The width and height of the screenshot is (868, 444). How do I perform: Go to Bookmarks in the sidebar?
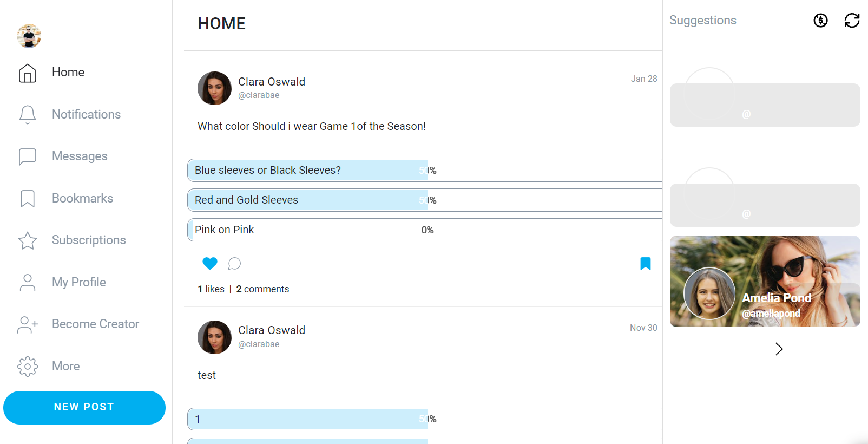point(28,198)
